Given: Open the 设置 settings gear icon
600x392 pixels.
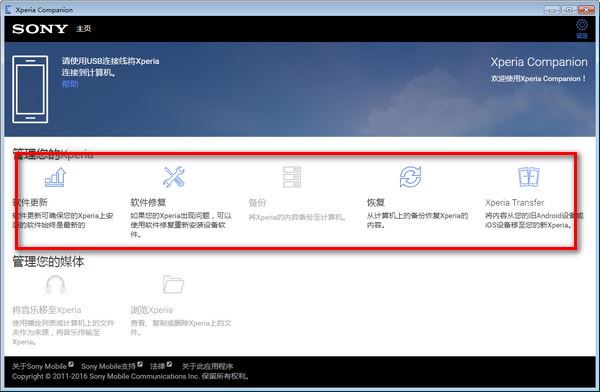Looking at the screenshot, I should (x=582, y=25).
